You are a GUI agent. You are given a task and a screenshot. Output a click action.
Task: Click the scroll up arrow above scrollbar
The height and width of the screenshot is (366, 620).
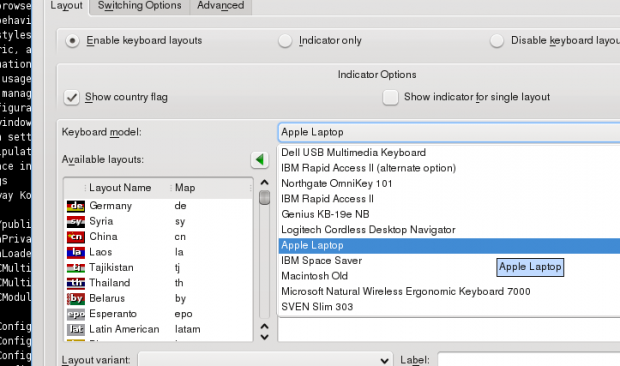265,182
